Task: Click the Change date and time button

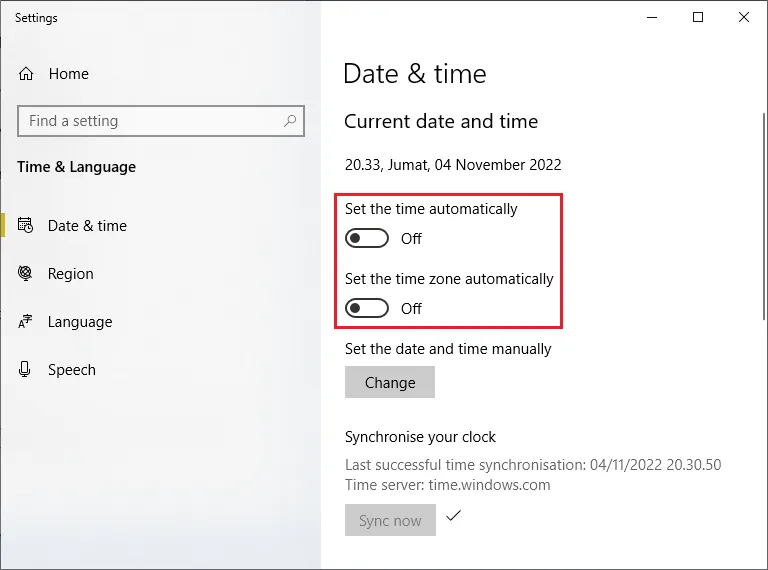Action: pyautogui.click(x=390, y=382)
